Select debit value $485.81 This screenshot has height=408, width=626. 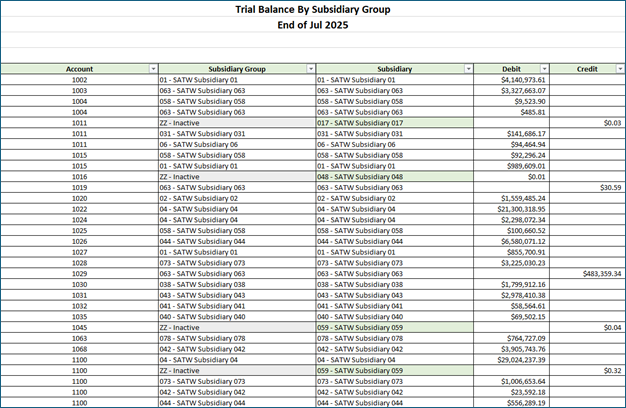pos(511,112)
